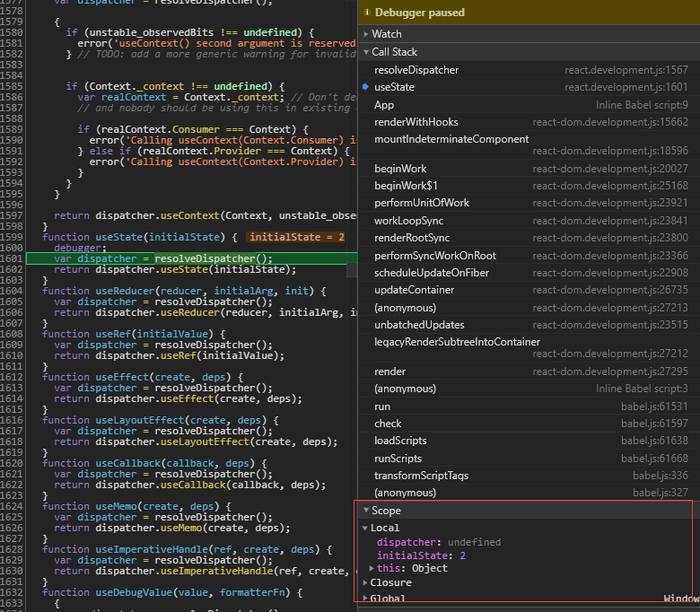Select resolveDispatcher call stack frame
The height and width of the screenshot is (612, 700).
pyautogui.click(x=529, y=70)
